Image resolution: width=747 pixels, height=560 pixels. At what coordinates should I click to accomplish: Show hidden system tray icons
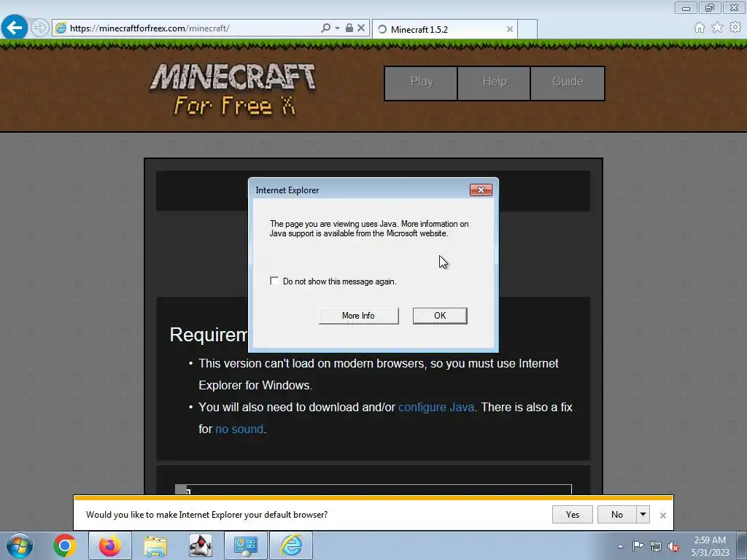tap(620, 546)
